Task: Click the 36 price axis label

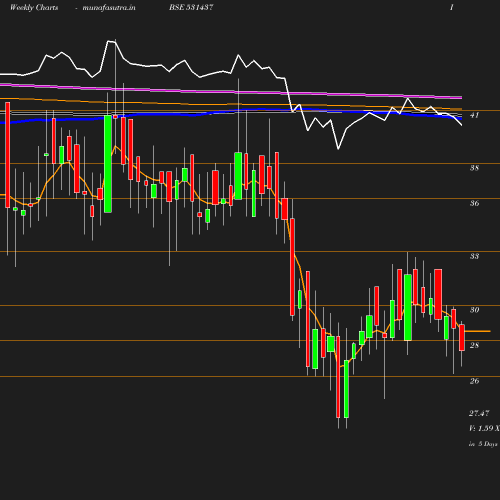Action: pyautogui.click(x=474, y=203)
